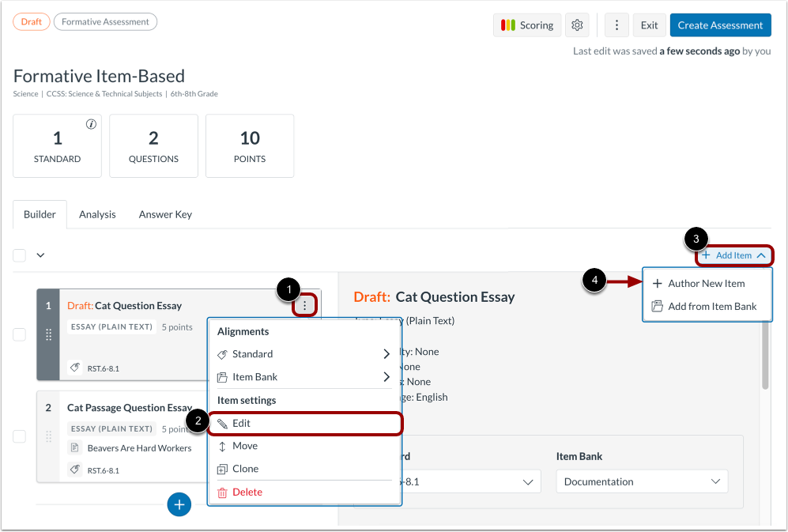Select the Cat Passage Question Essay title
Viewport: 788px width, 532px height.
coord(130,408)
